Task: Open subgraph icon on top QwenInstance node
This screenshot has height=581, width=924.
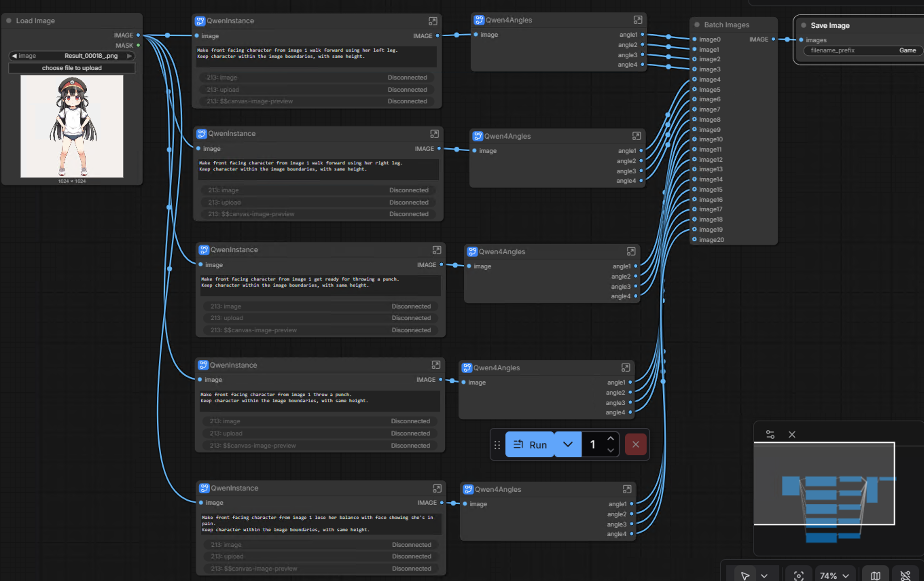Action: pos(432,21)
